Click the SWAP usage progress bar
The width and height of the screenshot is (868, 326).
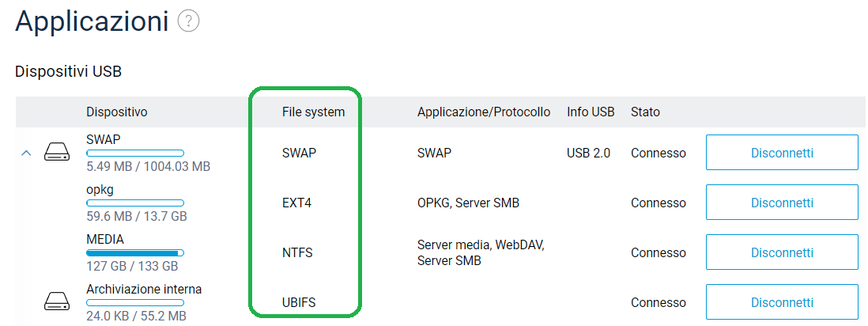click(135, 153)
